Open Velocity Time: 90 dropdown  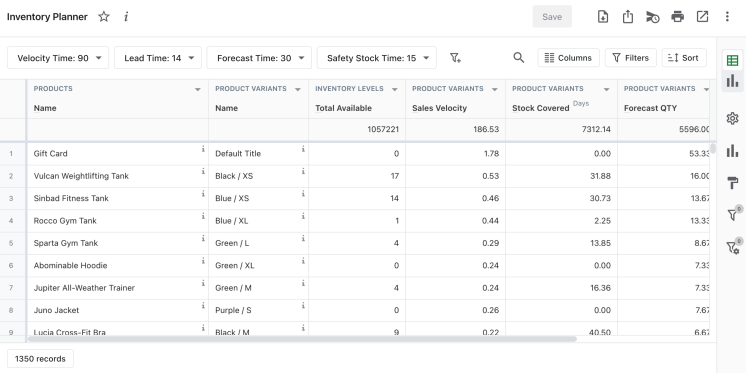pyautogui.click(x=58, y=58)
